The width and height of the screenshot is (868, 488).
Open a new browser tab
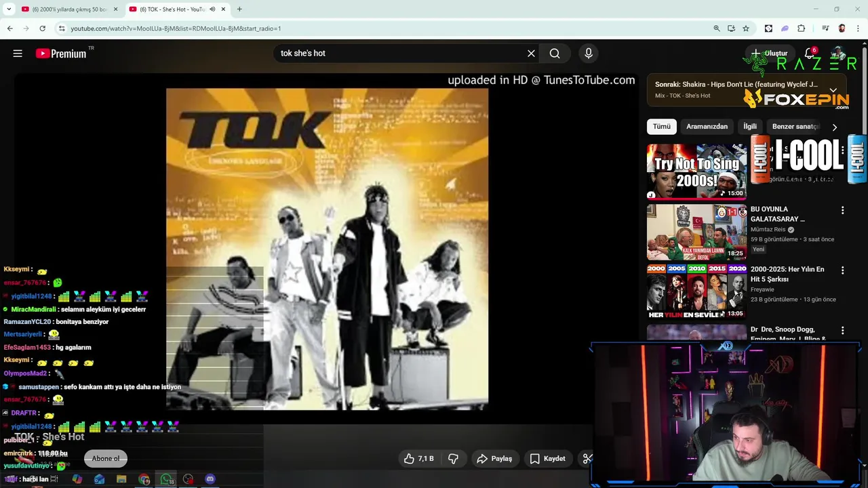click(239, 9)
